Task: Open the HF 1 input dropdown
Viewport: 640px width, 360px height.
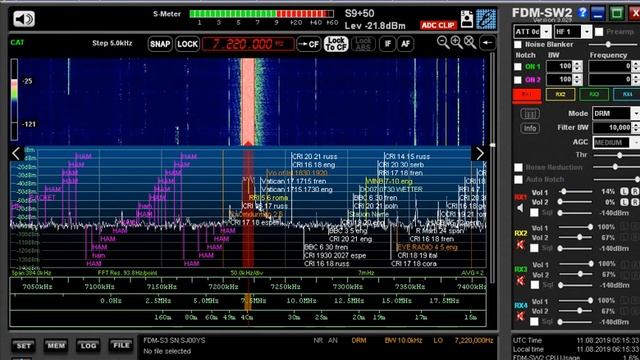Action: [587, 31]
